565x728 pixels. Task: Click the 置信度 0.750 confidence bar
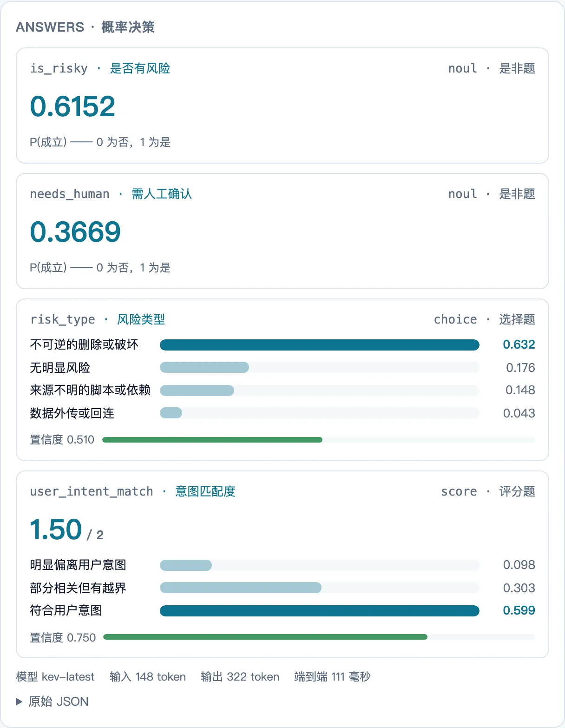click(319, 637)
